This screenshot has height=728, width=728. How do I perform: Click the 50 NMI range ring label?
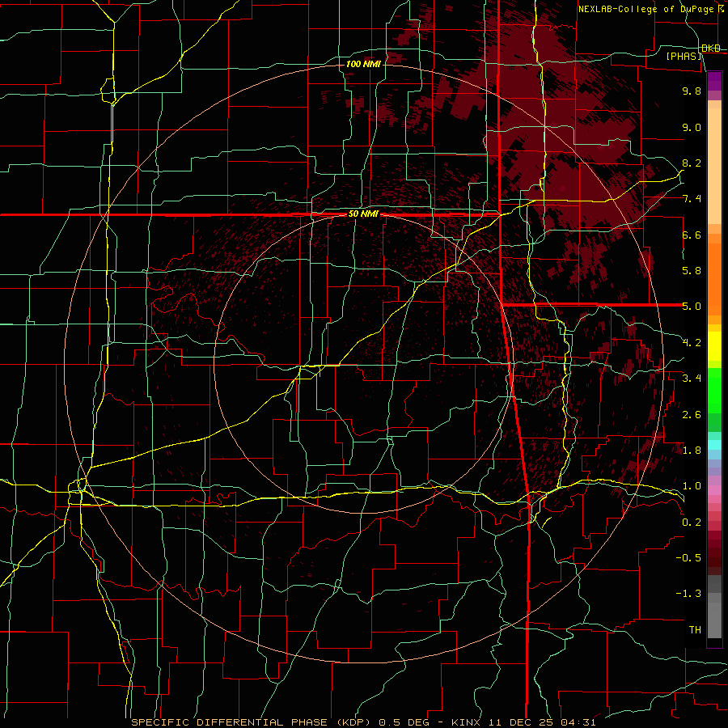(363, 214)
